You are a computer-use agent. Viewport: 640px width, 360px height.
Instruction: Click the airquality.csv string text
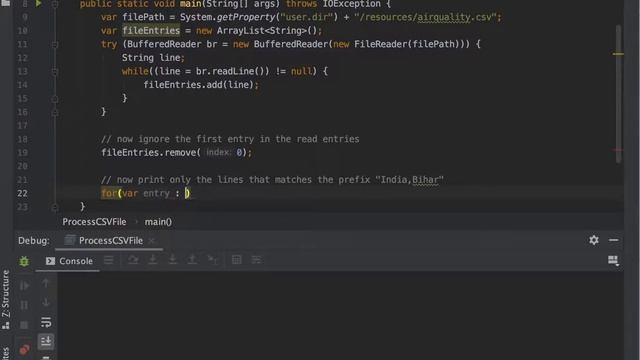(455, 17)
